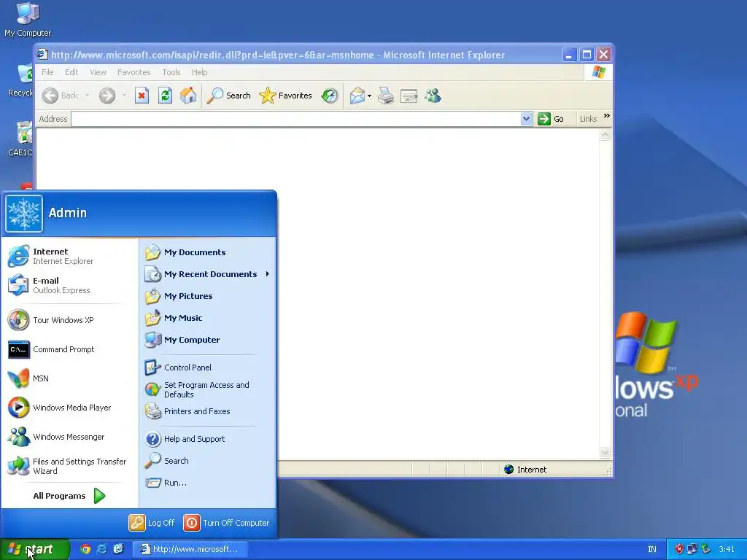Open the Help menu

tap(200, 72)
